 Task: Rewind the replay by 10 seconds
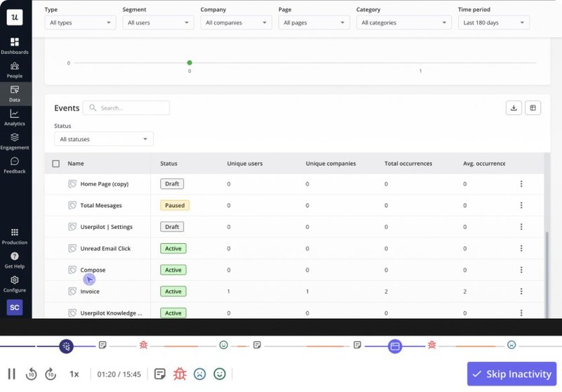click(x=31, y=374)
